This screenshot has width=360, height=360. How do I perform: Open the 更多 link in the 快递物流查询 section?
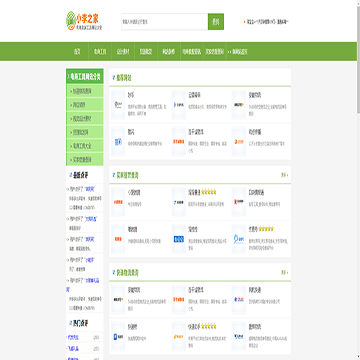284,272
